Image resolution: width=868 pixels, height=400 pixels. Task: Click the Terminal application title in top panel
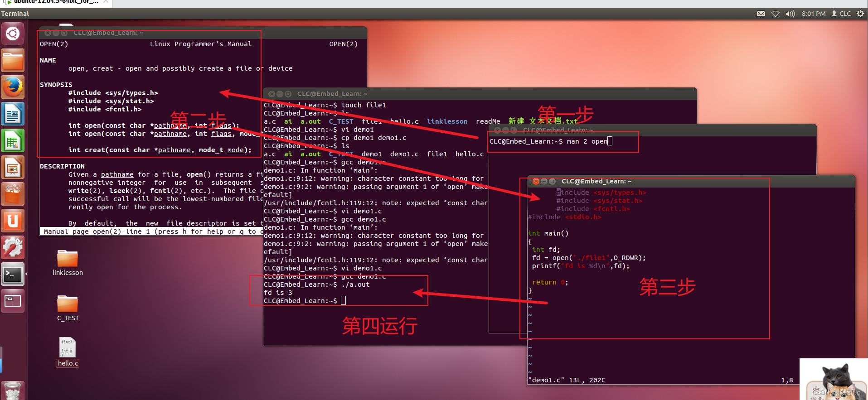coord(15,14)
